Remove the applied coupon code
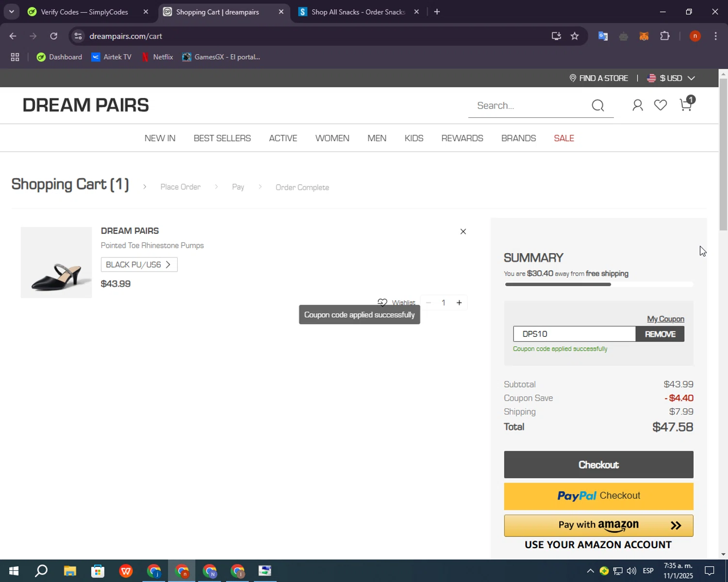 (x=660, y=334)
